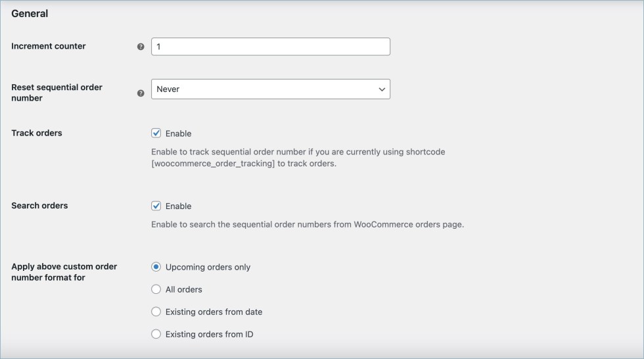Focus the Increment counter input field
Viewport: 644px width, 359px height.
270,47
